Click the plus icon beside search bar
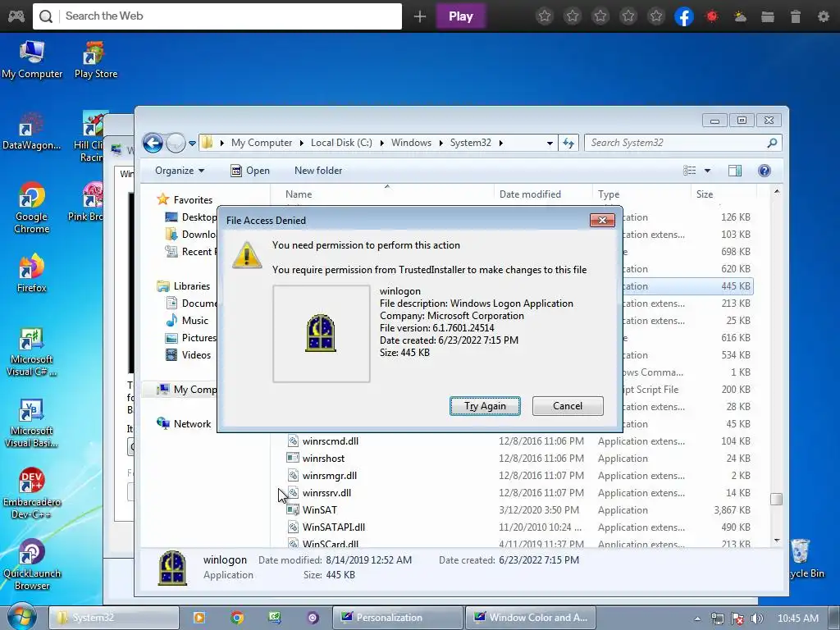 [420, 16]
